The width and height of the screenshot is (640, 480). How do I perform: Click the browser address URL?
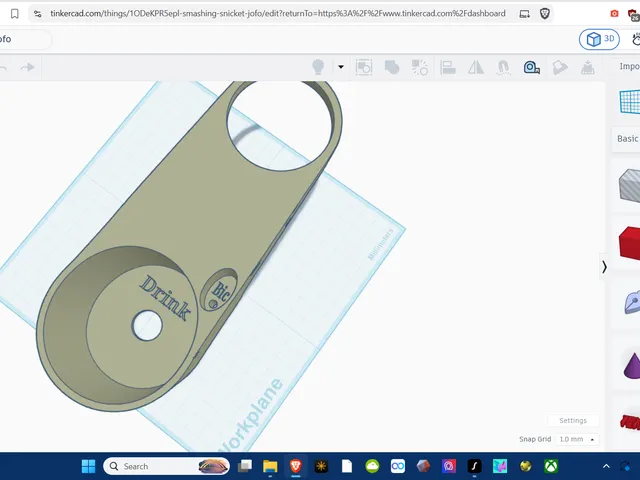click(278, 13)
